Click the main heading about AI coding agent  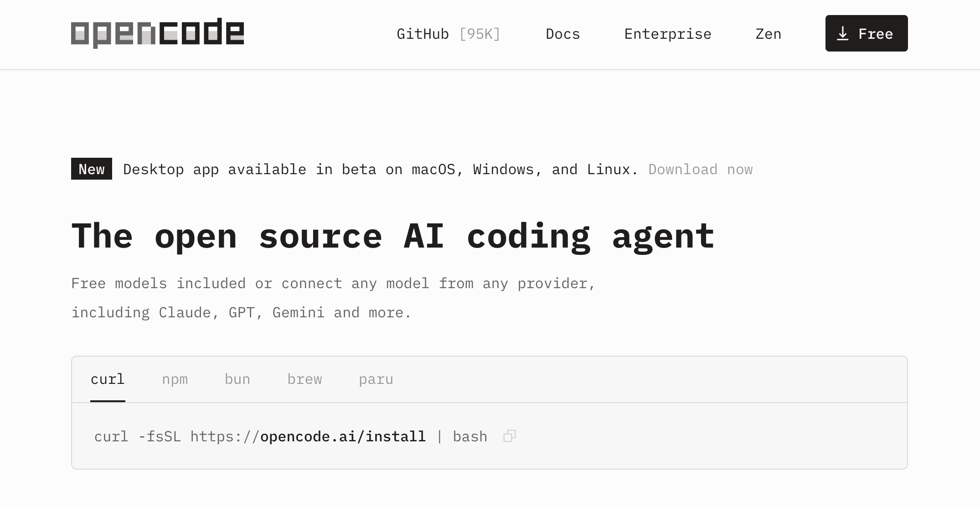click(393, 235)
